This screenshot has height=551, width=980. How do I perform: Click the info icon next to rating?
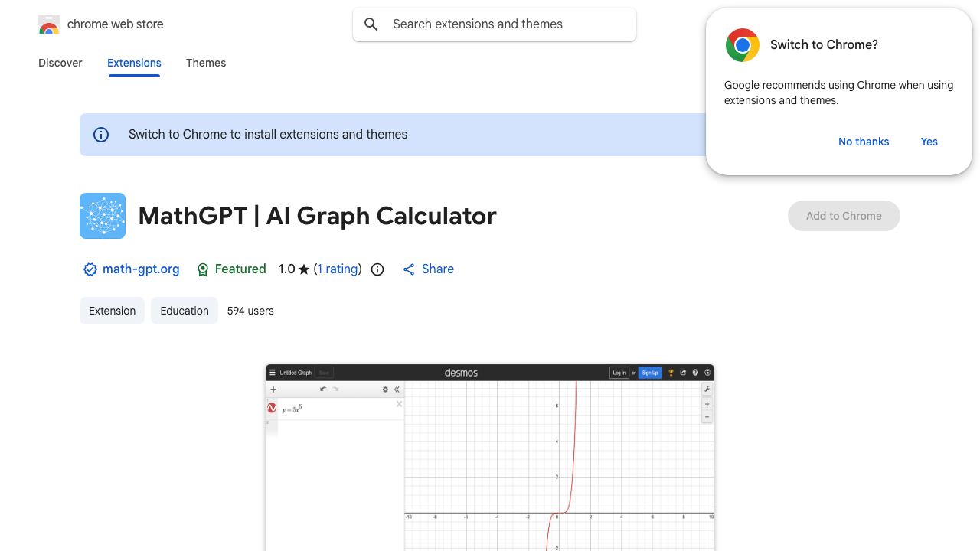coord(377,269)
